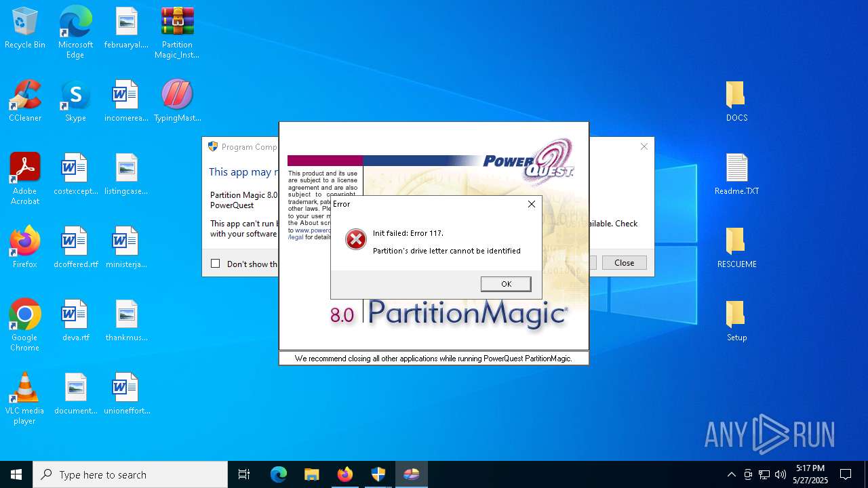Screen dimensions: 868x488
Task: Click the Close button in Program Compatibility window
Action: click(x=624, y=263)
